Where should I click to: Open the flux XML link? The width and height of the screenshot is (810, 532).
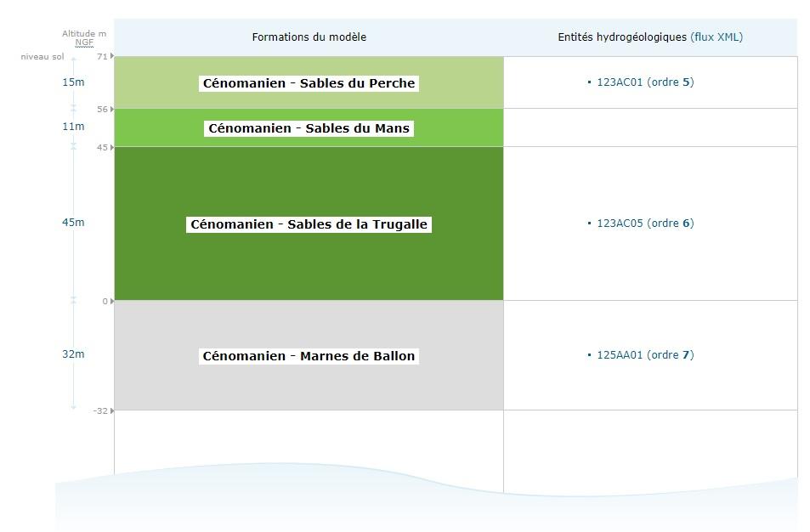tap(717, 37)
